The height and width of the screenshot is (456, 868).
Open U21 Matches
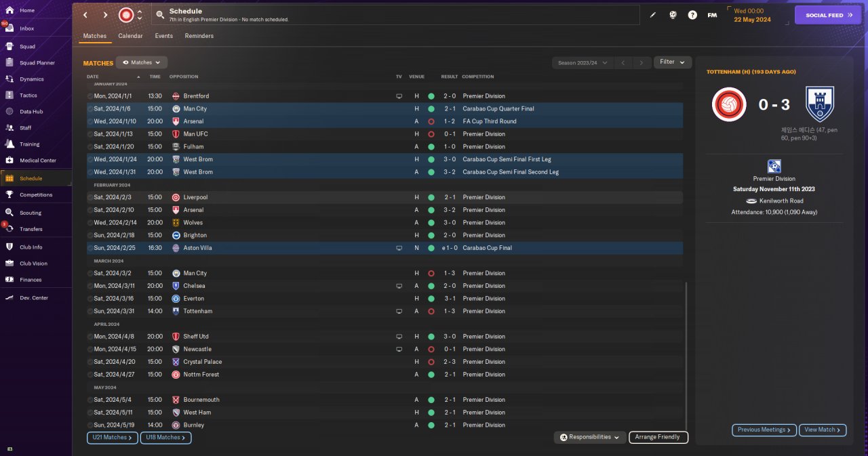113,438
